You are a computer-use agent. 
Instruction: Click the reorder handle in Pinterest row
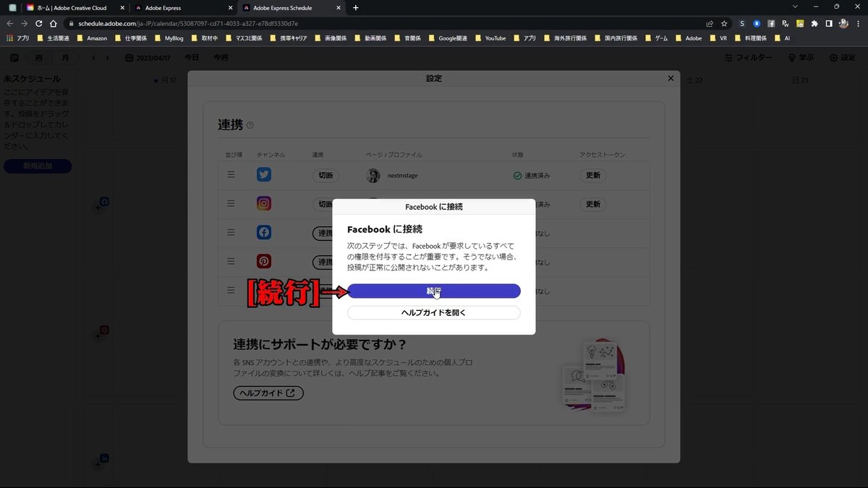(x=231, y=262)
